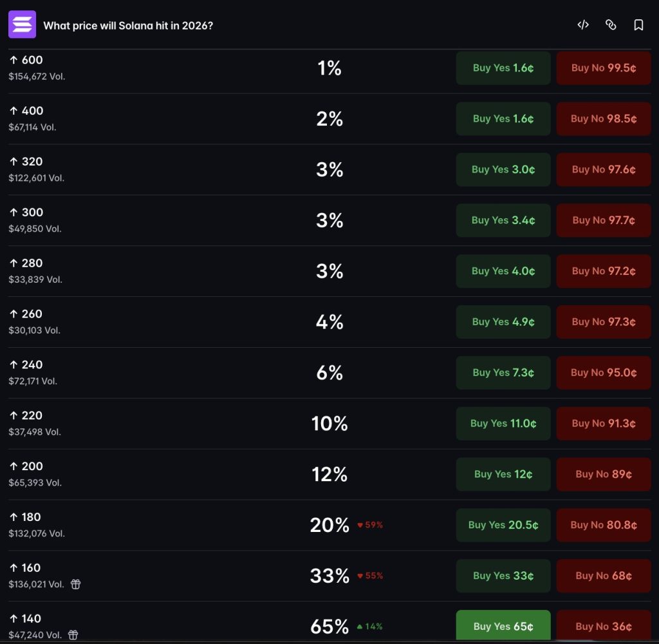Image resolution: width=659 pixels, height=644 pixels.
Task: Bookmark this Solana market
Action: 638,25
